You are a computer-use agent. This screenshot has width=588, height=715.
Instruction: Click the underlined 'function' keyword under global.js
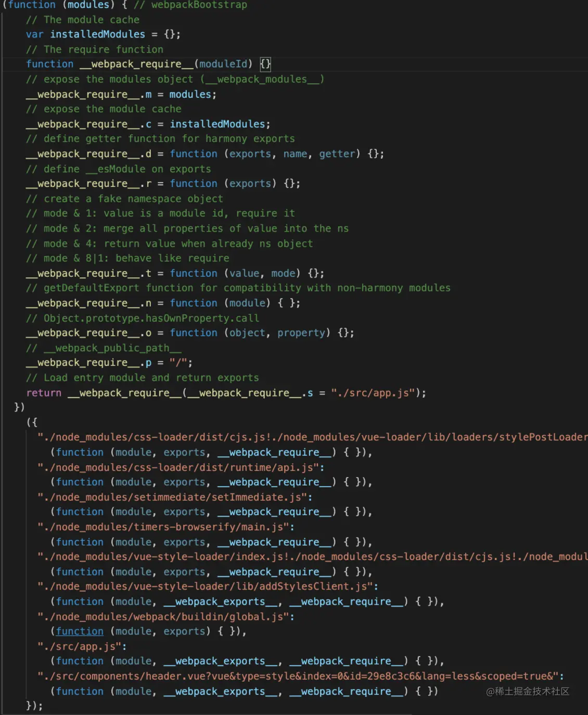(80, 631)
